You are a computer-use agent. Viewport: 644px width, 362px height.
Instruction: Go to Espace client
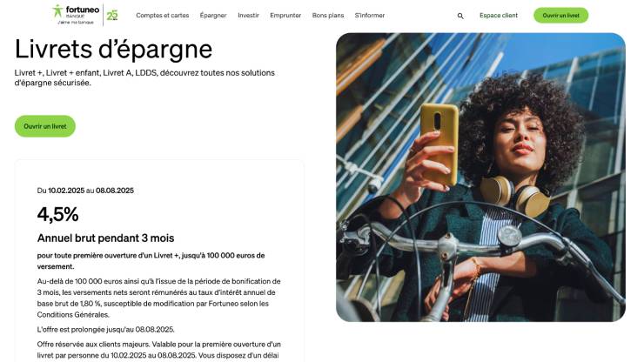pyautogui.click(x=499, y=15)
